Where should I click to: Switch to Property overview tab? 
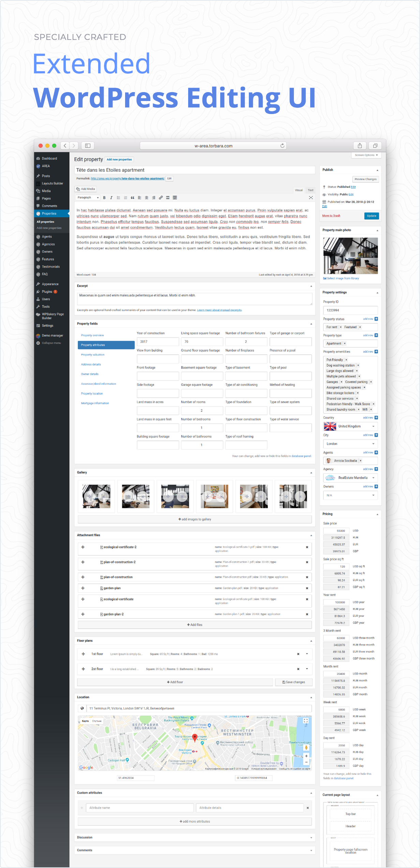(x=92, y=335)
